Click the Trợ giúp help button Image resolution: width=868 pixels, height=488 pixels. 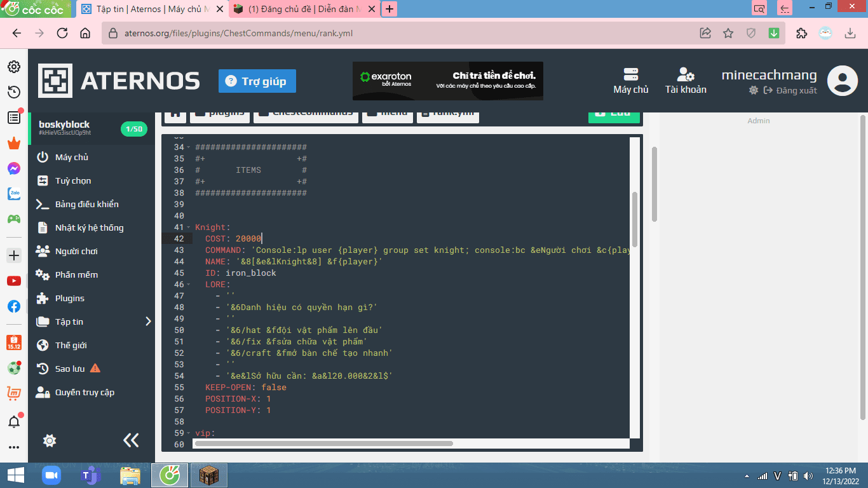[257, 81]
